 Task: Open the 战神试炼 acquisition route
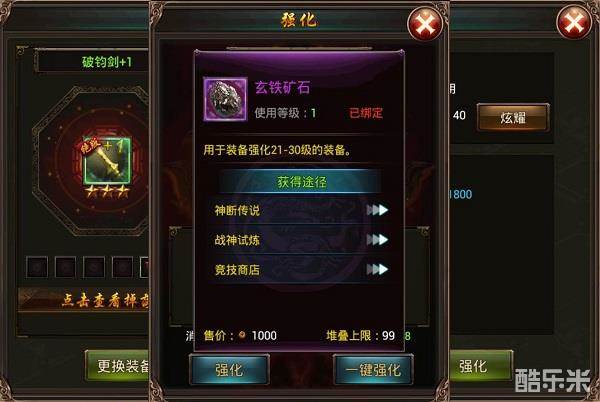point(300,240)
